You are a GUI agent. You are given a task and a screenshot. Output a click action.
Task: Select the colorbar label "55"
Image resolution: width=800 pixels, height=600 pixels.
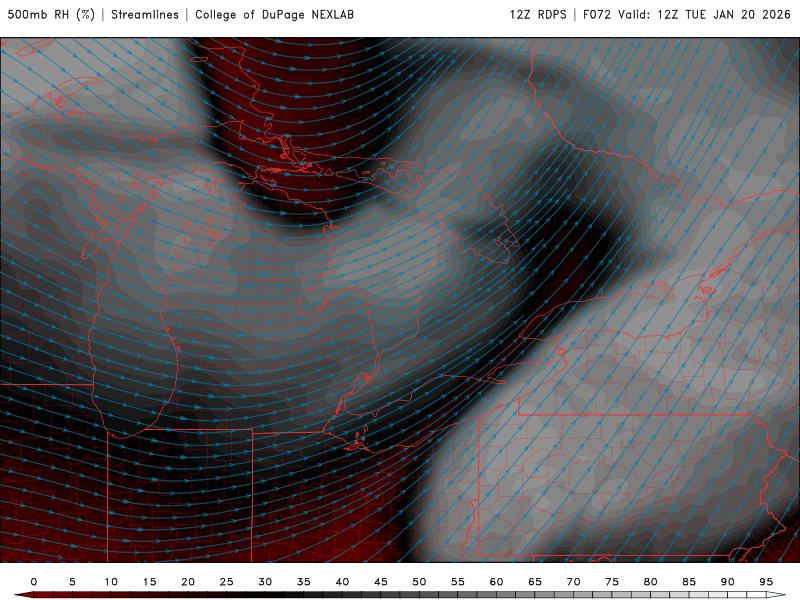(458, 582)
